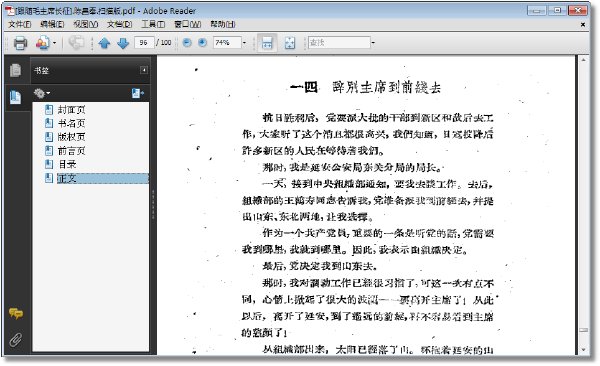Select the scrolling page fit-width icon
Viewport: 600px width, 366px height.
267,43
